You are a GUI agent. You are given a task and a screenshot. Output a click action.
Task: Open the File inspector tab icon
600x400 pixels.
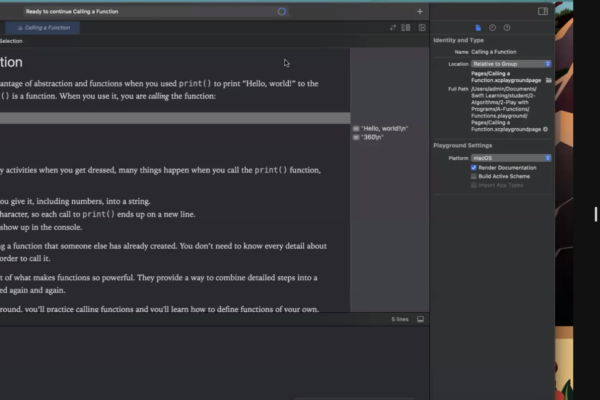pyautogui.click(x=478, y=27)
